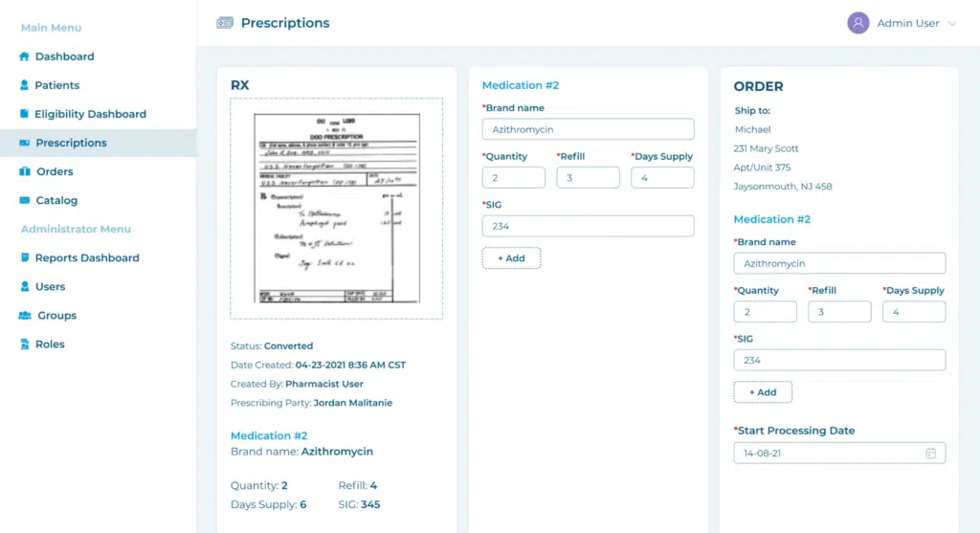This screenshot has width=980, height=533.
Task: Open calendar picker in Start Processing Date
Action: click(x=930, y=453)
